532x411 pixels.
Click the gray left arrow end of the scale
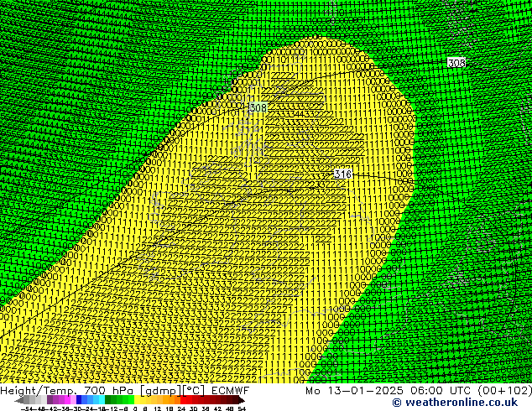click(x=18, y=400)
